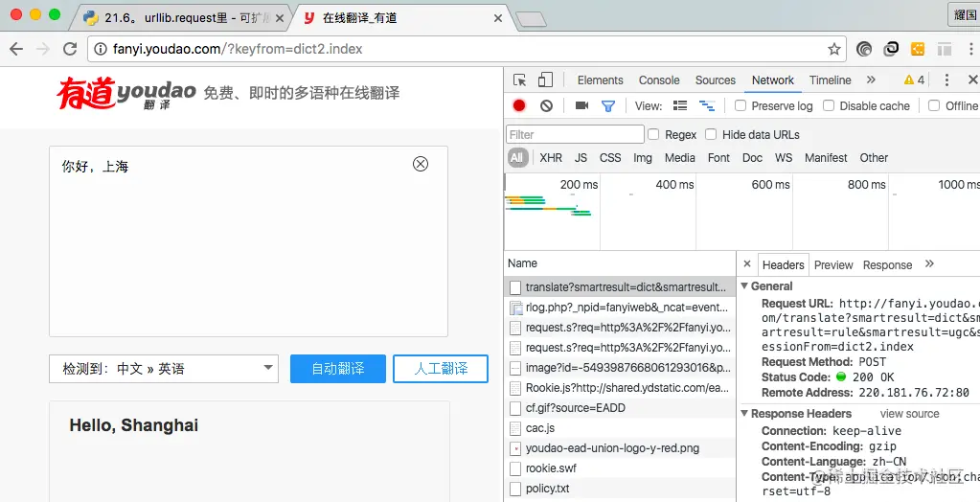Select the Headers tab
Viewport: 980px width, 502px height.
(x=783, y=265)
